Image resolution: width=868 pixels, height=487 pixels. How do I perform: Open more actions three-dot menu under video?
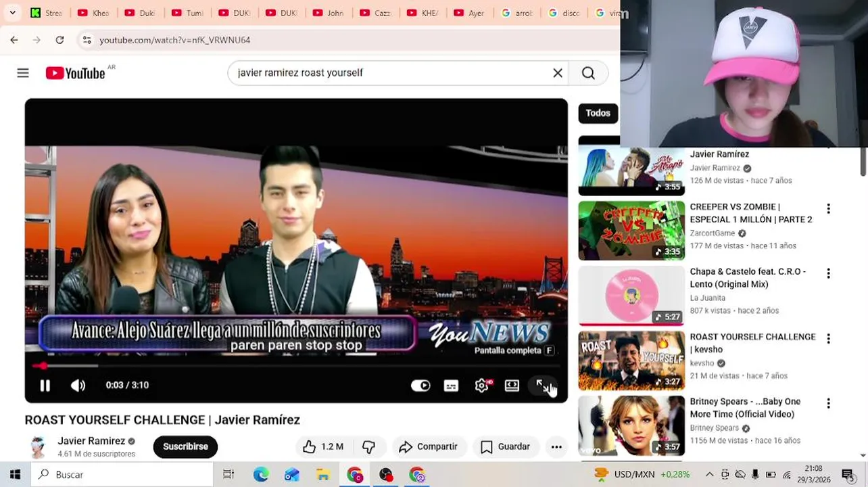(x=556, y=446)
